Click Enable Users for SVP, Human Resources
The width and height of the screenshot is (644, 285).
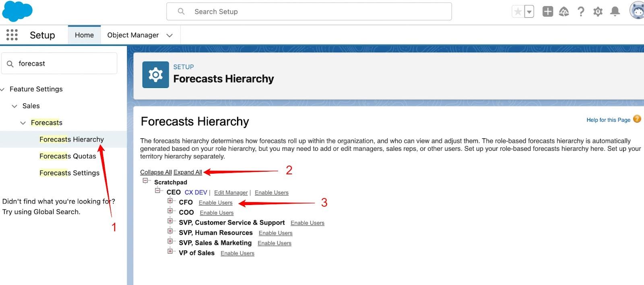(x=275, y=233)
